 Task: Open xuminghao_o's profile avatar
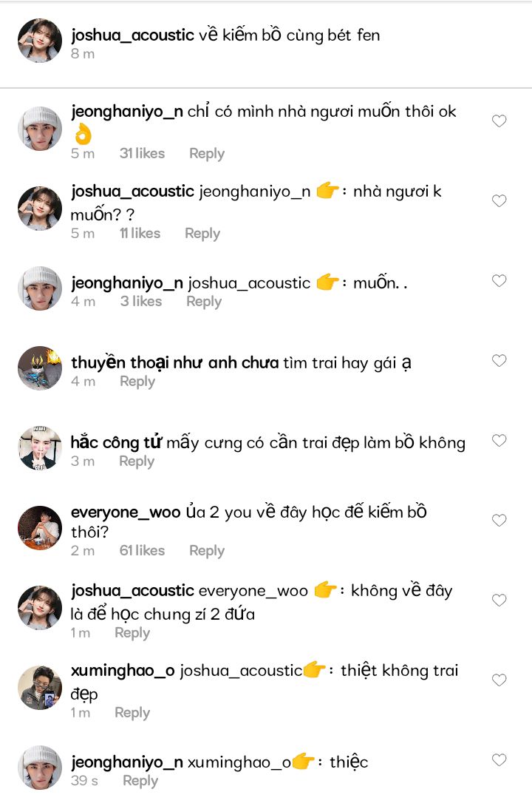click(40, 688)
